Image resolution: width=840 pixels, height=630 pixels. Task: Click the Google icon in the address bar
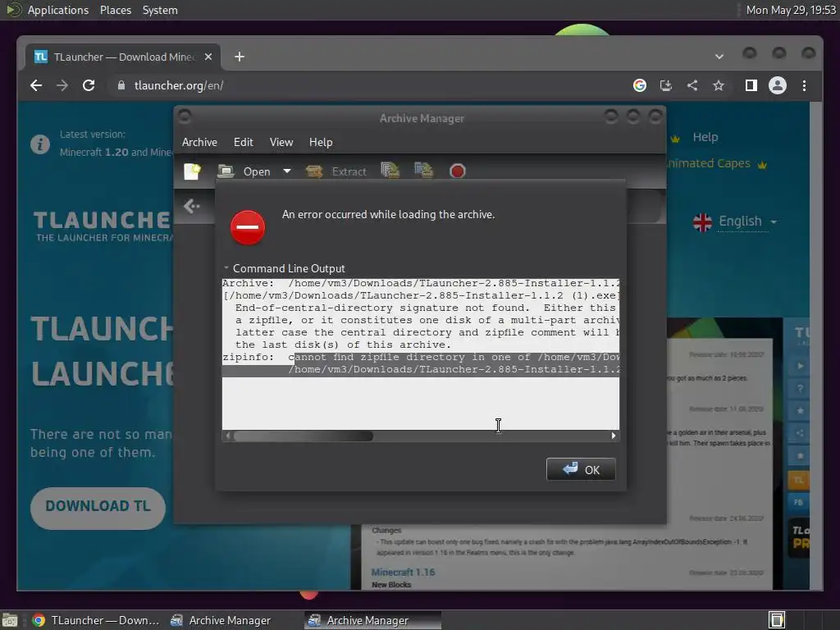640,85
